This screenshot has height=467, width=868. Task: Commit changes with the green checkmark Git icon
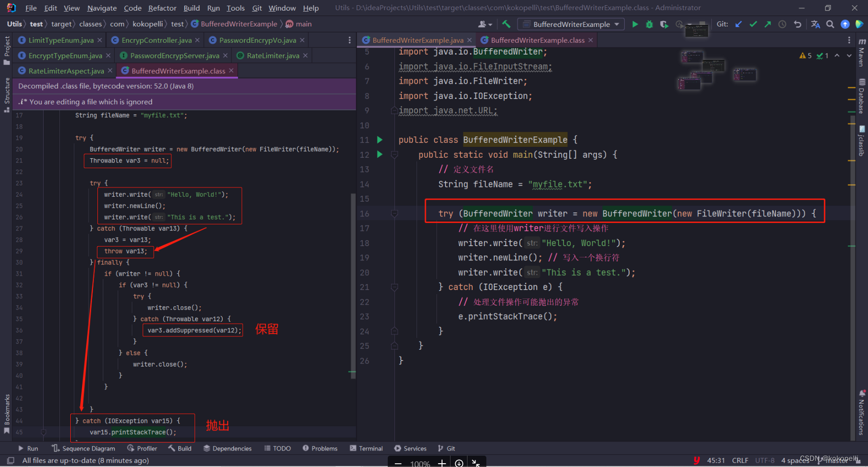pos(753,24)
